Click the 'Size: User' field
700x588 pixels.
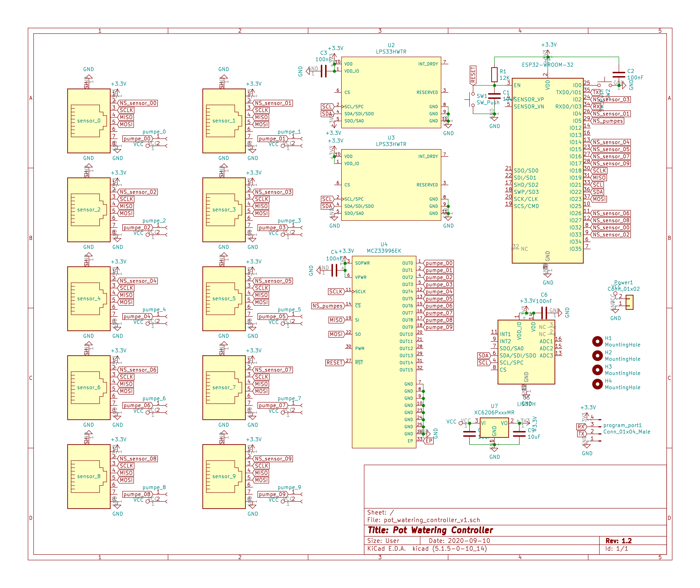pos(383,541)
